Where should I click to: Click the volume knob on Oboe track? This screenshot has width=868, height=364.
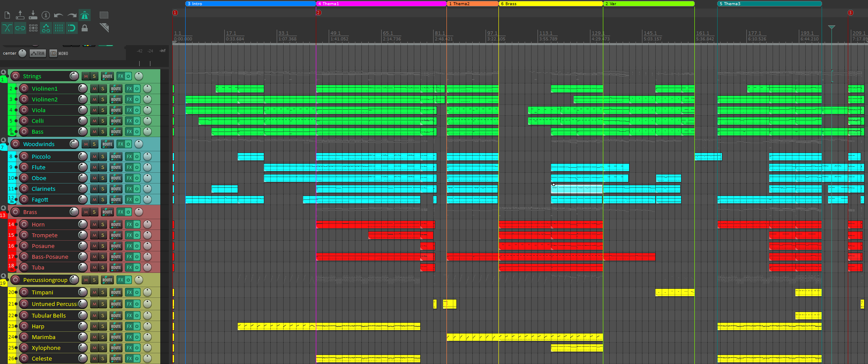coord(83,178)
